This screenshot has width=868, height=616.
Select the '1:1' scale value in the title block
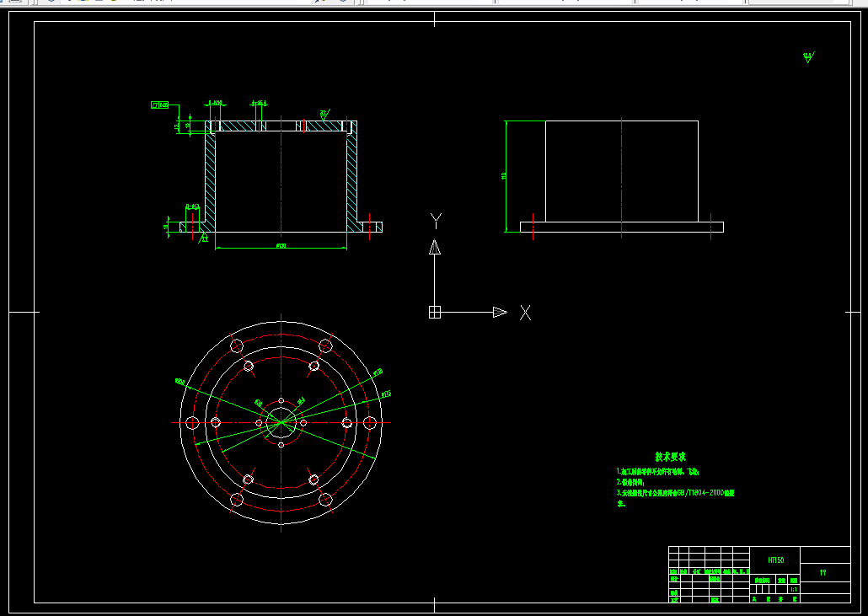794,590
